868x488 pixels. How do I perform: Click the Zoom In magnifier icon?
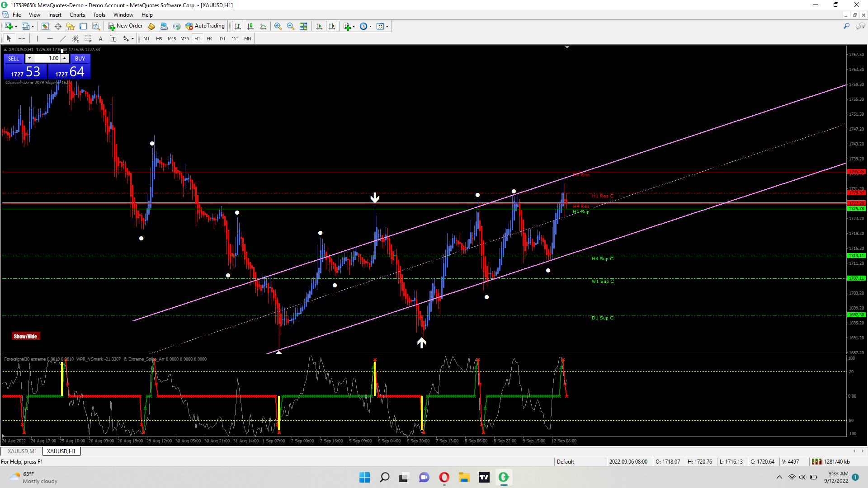click(x=278, y=26)
